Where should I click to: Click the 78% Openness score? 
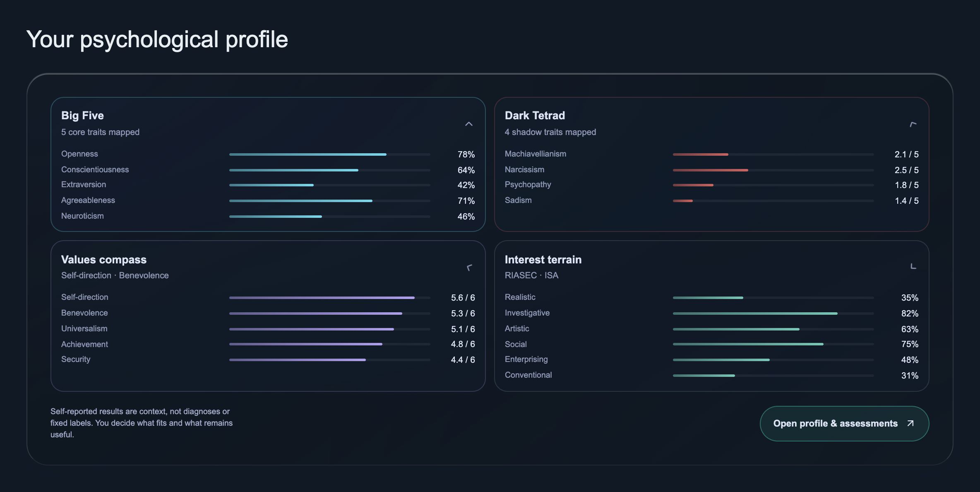466,154
